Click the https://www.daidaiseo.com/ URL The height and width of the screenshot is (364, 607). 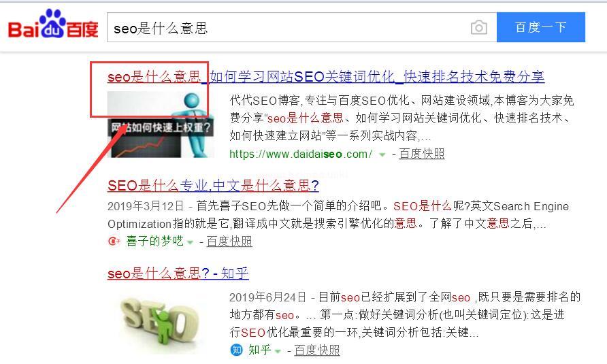coord(301,154)
